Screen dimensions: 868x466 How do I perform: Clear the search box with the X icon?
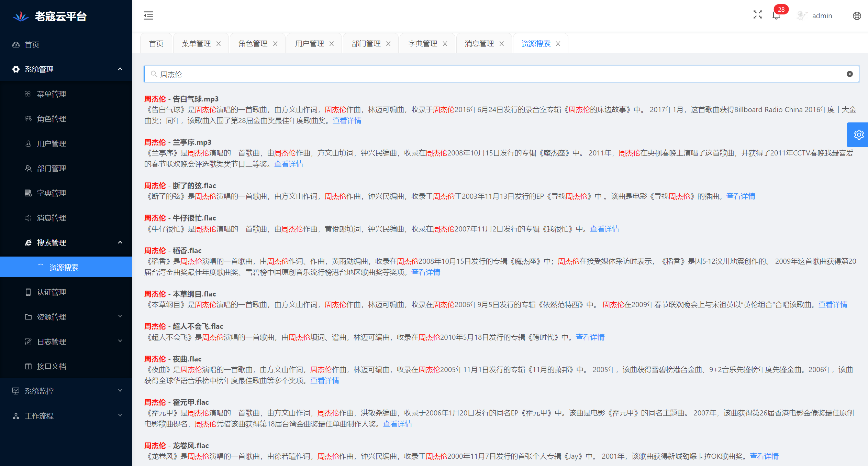pyautogui.click(x=849, y=74)
